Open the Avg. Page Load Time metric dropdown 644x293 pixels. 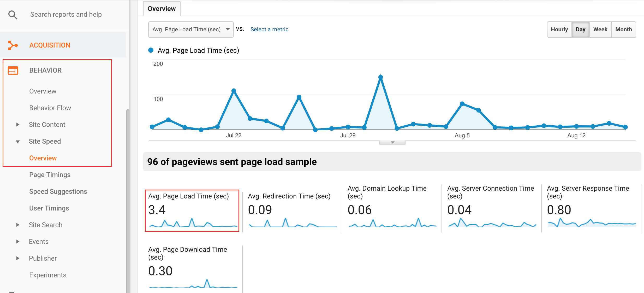191,29
